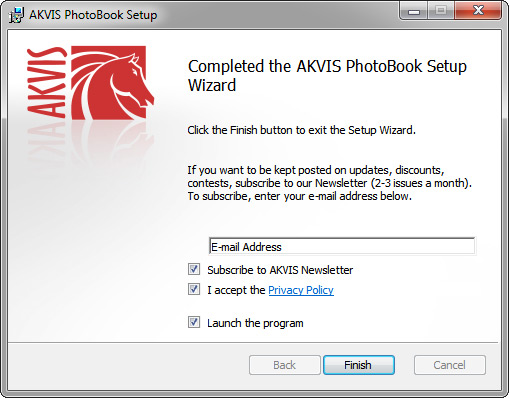Click the AKVIS PhotoBook Setup title bar text
This screenshot has height=398, width=509.
(93, 15)
